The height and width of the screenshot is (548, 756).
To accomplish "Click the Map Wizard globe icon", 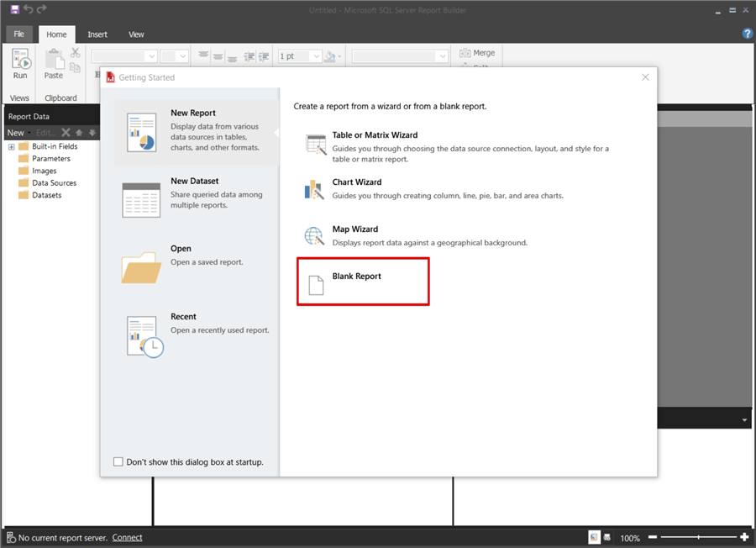I will 314,236.
